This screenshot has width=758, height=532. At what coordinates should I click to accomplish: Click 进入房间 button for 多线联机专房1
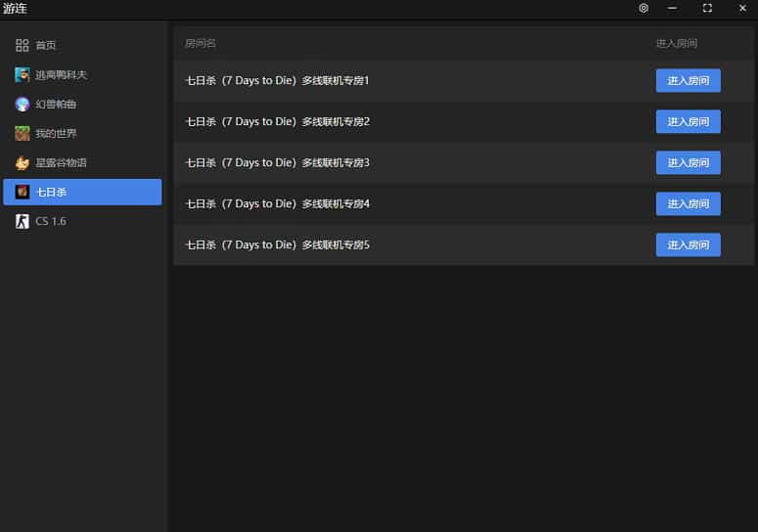point(688,81)
